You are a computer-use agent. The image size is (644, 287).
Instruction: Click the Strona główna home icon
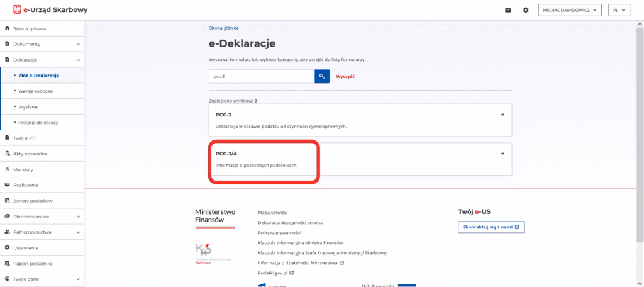[7, 28]
